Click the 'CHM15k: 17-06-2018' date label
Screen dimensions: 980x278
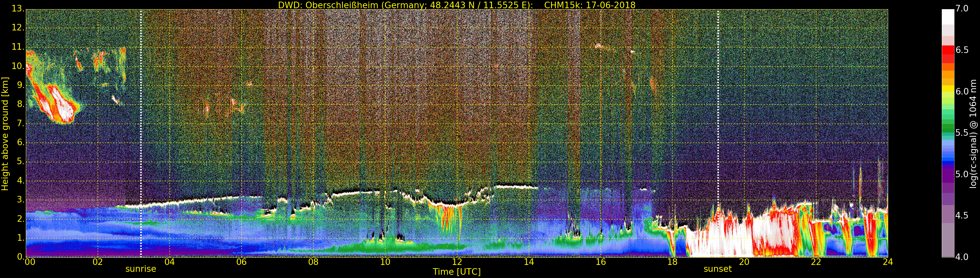(590, 5)
